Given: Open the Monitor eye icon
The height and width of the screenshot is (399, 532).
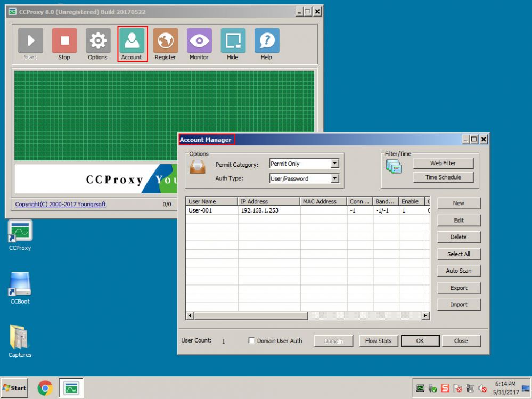Looking at the screenshot, I should [199, 40].
